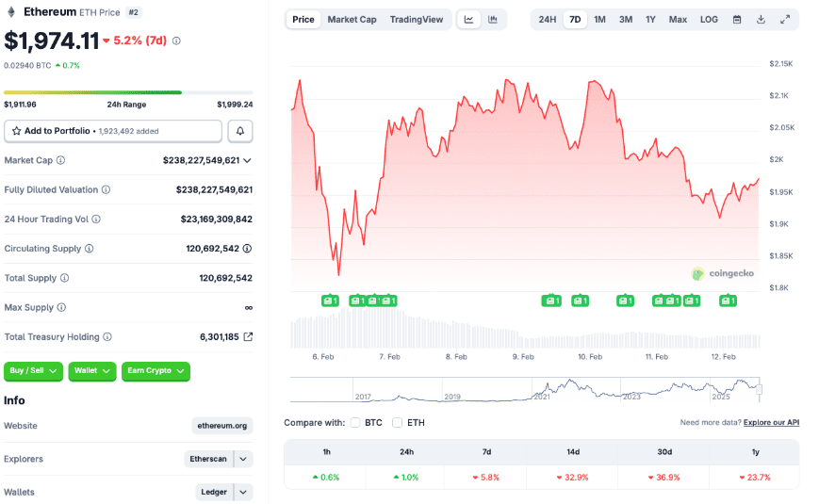819x504 pixels.
Task: Download the chart data
Action: coord(761,20)
